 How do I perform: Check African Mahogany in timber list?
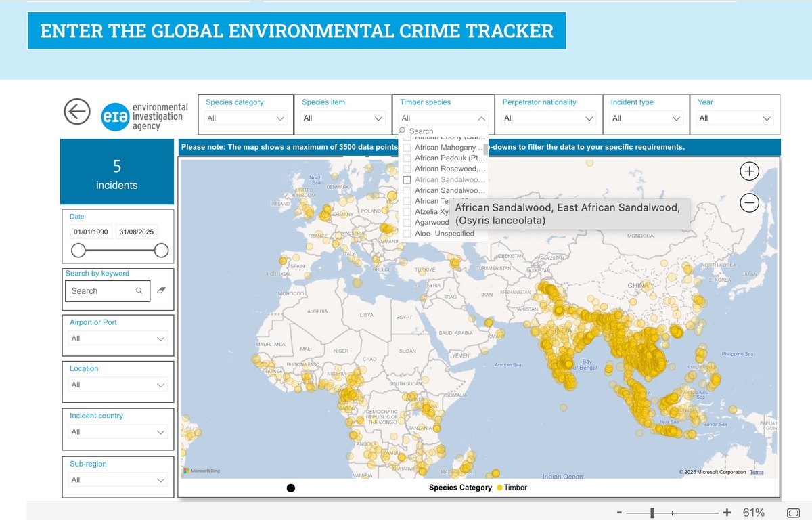(x=407, y=147)
